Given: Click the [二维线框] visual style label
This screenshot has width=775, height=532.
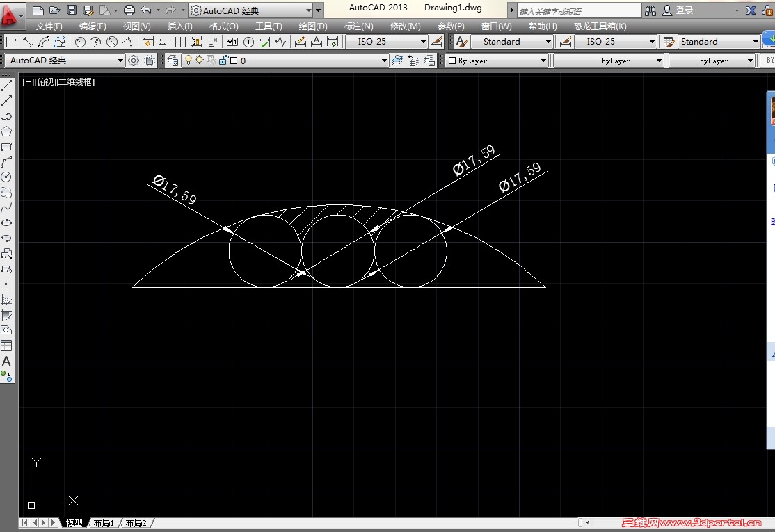Looking at the screenshot, I should 76,82.
